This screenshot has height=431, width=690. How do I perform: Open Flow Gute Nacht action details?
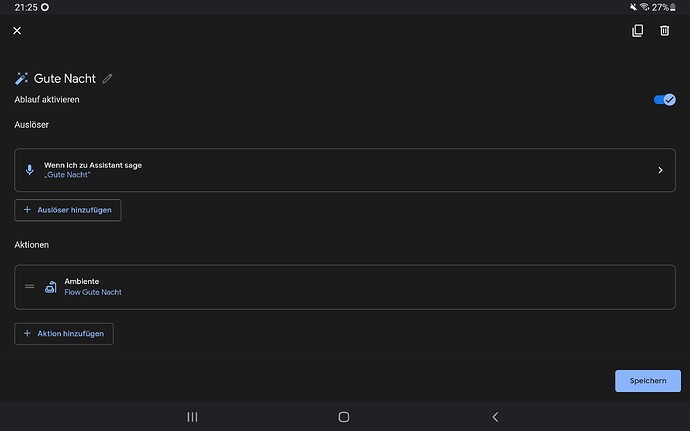[x=93, y=292]
